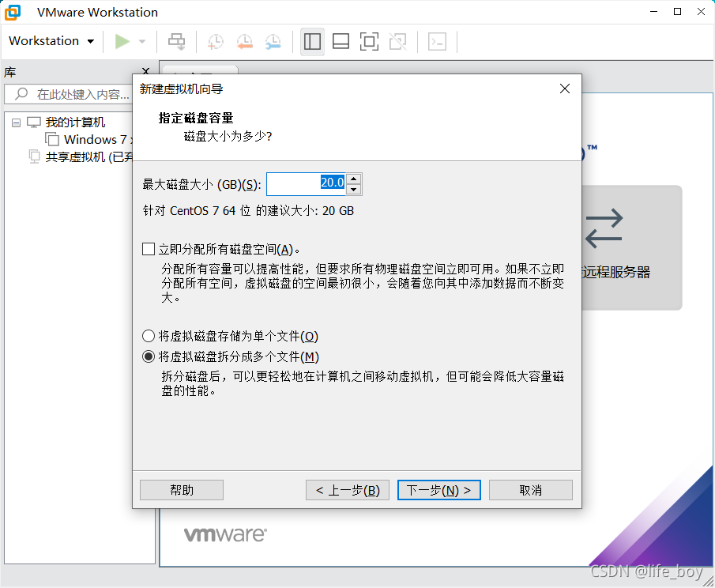Click the 上一步 back button
Image resolution: width=715 pixels, height=588 pixels.
point(348,490)
